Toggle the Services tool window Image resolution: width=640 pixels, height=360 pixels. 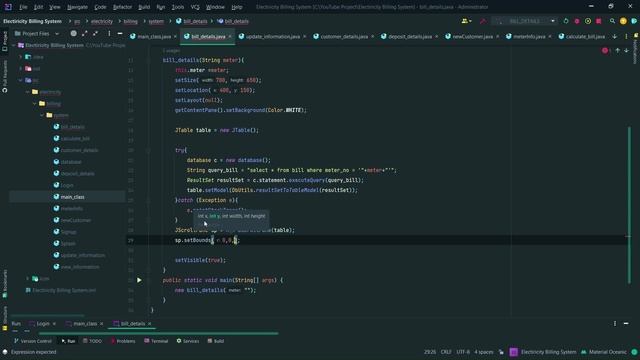point(188,341)
